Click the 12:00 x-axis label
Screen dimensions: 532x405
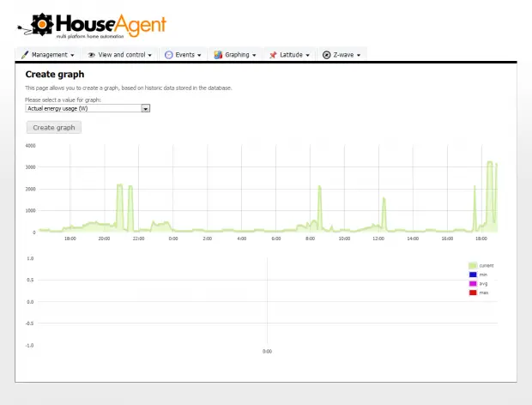(378, 239)
